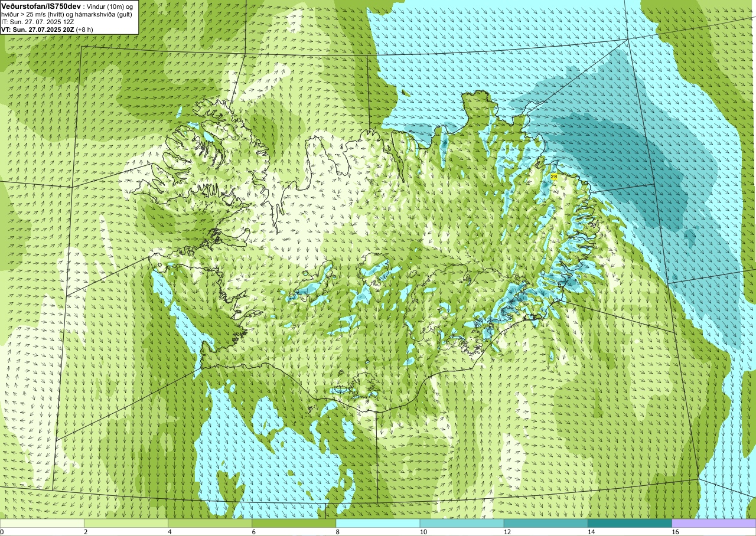The image size is (756, 536).
Task: Click the legend tick label 10
Action: click(x=423, y=532)
